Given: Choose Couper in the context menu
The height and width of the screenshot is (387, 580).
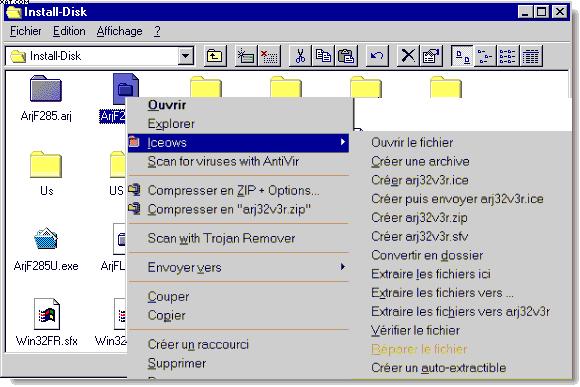Looking at the screenshot, I should point(238,296).
